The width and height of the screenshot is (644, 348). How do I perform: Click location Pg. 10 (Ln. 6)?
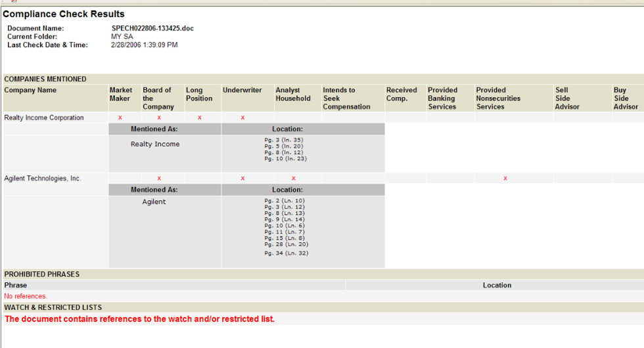285,226
